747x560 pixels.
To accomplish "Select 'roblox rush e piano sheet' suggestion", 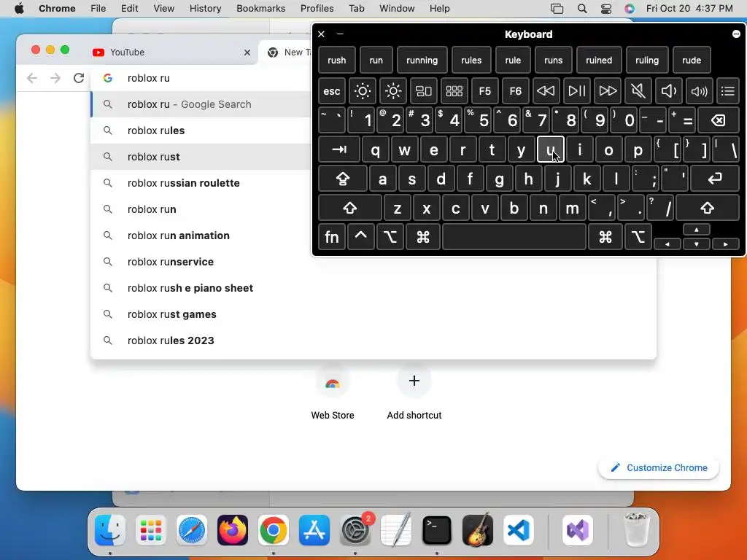I will tap(373, 288).
